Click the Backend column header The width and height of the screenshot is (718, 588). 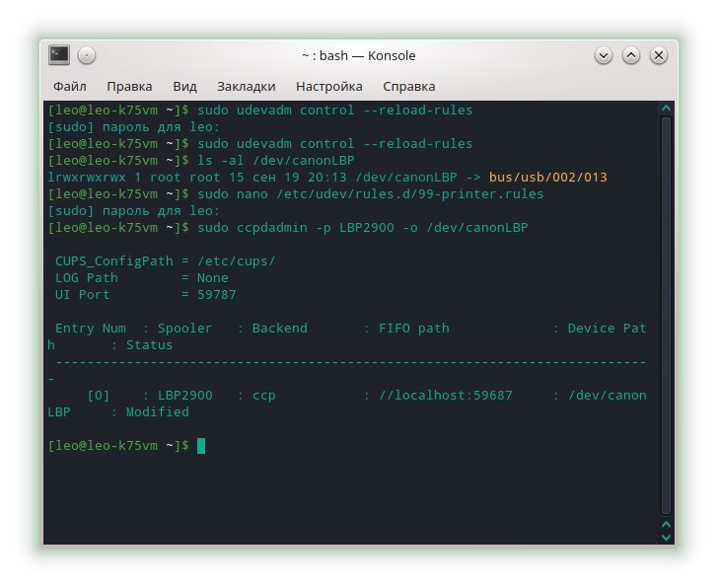pos(279,329)
